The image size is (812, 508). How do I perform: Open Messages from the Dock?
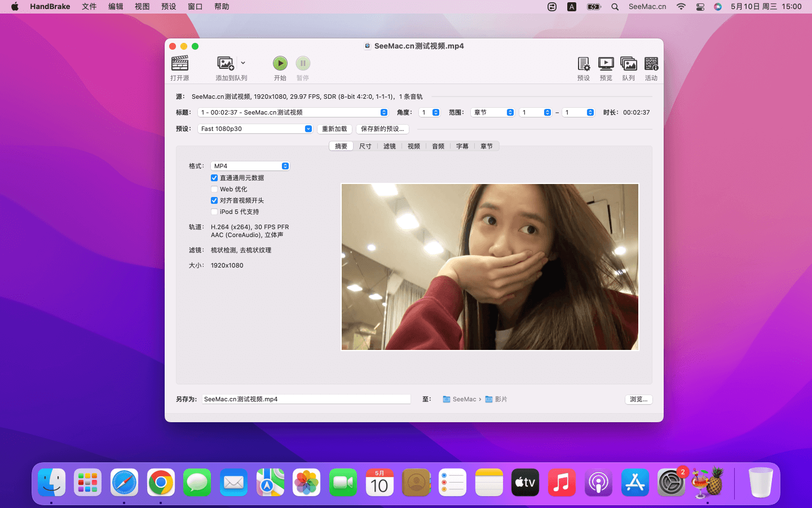(197, 483)
